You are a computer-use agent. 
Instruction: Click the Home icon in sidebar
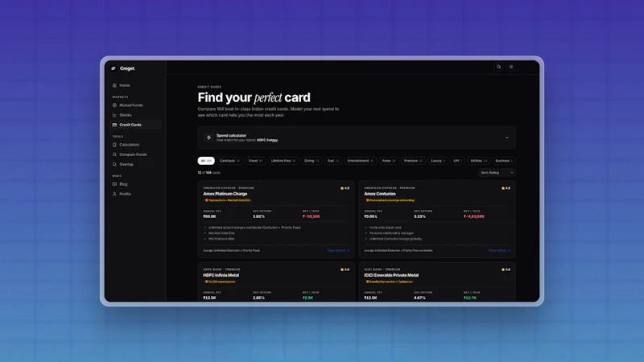(114, 85)
